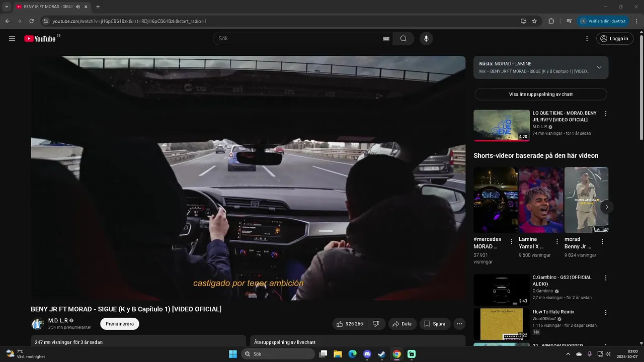The image size is (644, 362).
Task: Click the browser address bar URL
Action: [130, 21]
